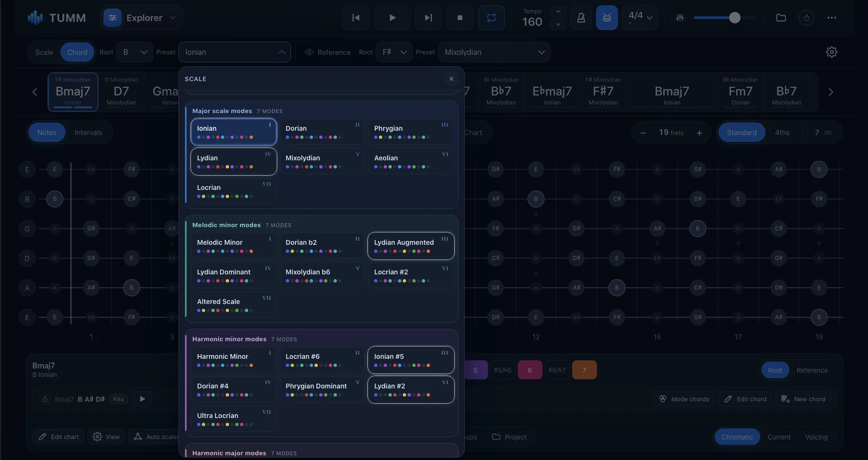Add a fret with the plus icon
The height and width of the screenshot is (460, 868).
[x=699, y=133]
